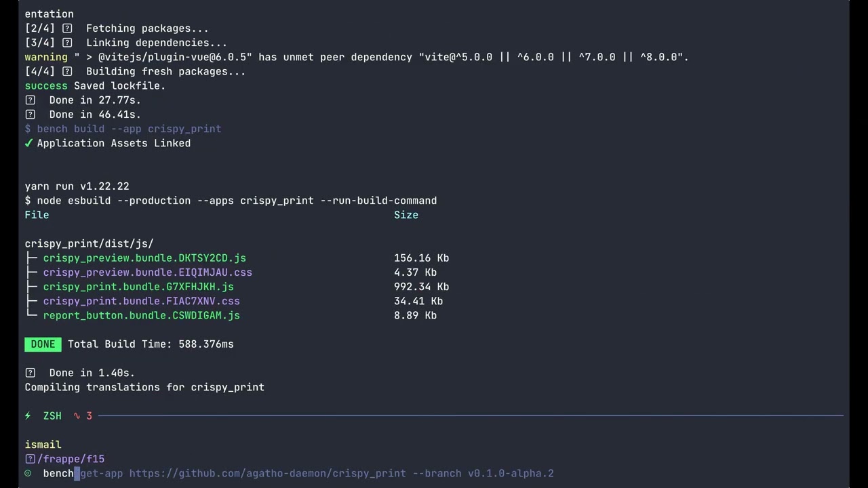The width and height of the screenshot is (868, 488).
Task: Click the lightning bolt icon before ZSH
Action: point(28,415)
